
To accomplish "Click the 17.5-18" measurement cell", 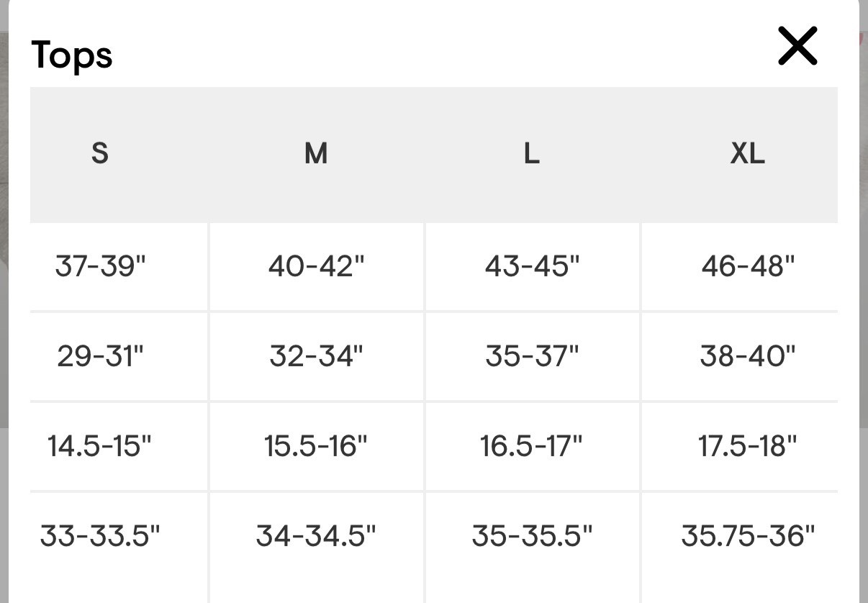I will [748, 446].
